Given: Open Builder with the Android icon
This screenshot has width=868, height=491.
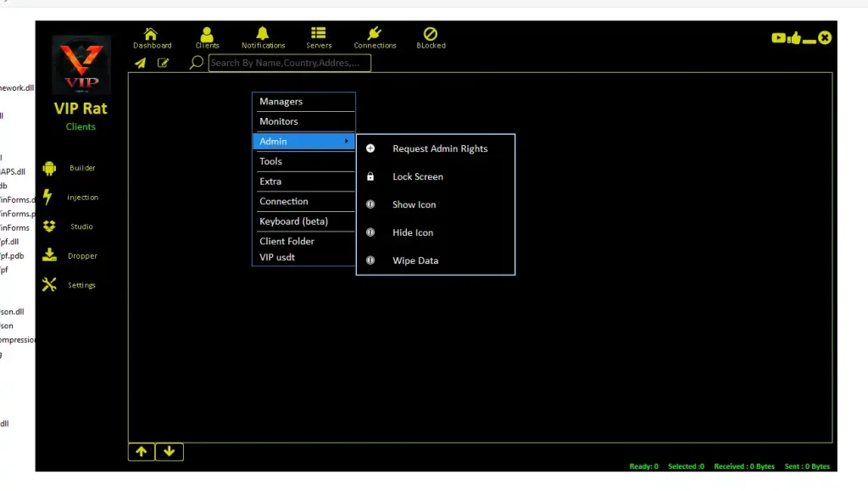Looking at the screenshot, I should pos(49,168).
